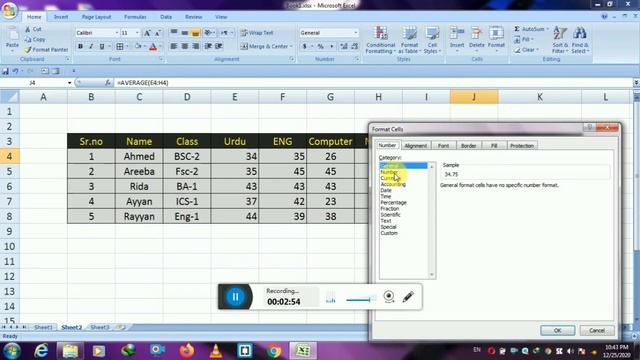The width and height of the screenshot is (640, 360).
Task: Open the Review ribbon tab
Action: click(x=193, y=17)
